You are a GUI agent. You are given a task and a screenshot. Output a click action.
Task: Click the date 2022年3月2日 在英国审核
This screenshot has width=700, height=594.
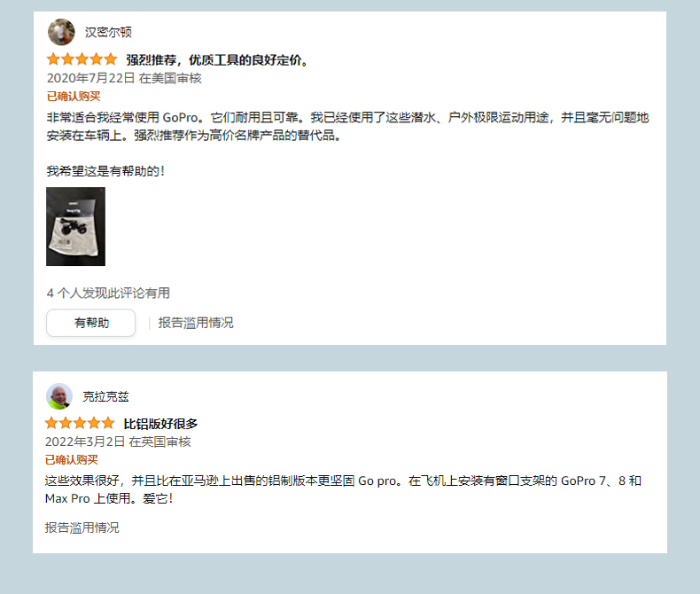coord(118,442)
